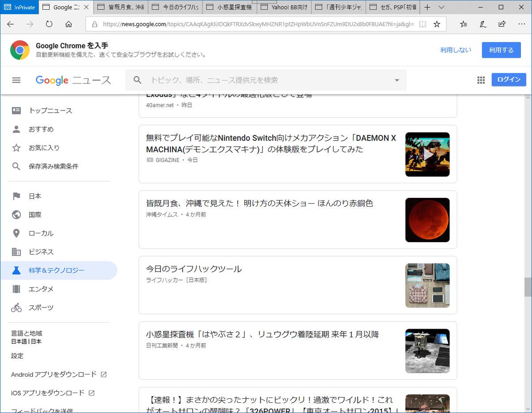Click the browser forward arrow

click(x=30, y=24)
